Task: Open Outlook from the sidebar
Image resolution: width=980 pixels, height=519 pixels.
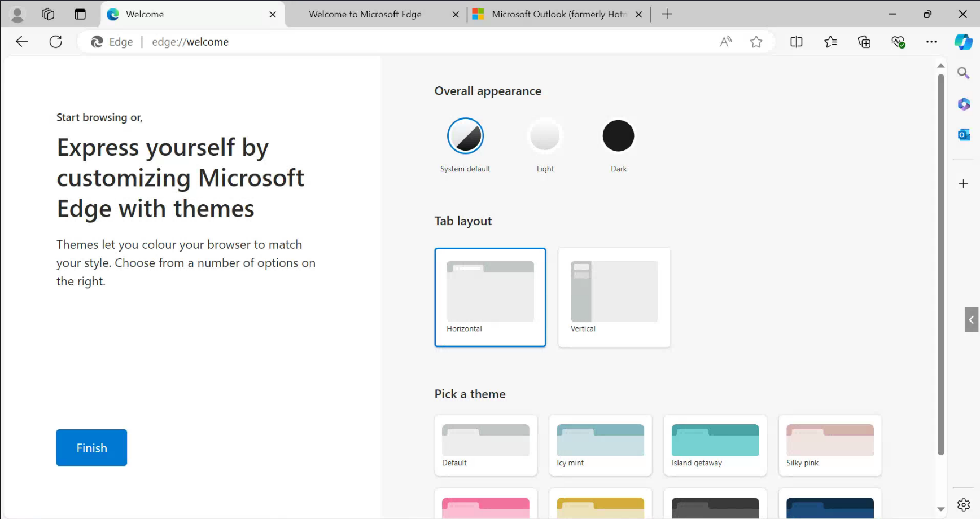Action: coord(964,134)
